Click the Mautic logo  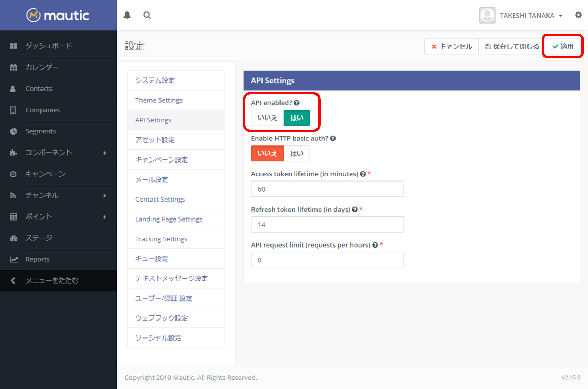pos(58,15)
